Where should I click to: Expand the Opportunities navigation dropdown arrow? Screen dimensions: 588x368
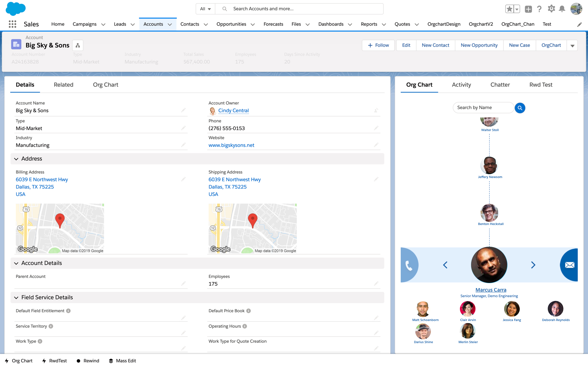(253, 25)
